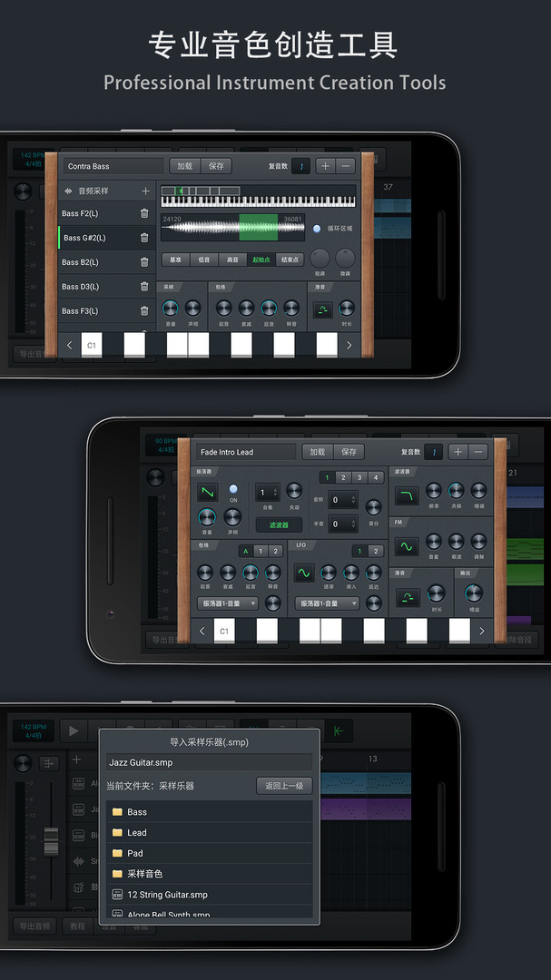551x980 pixels.
Task: Click trash icon next to Bass D3(L)
Action: (x=144, y=287)
